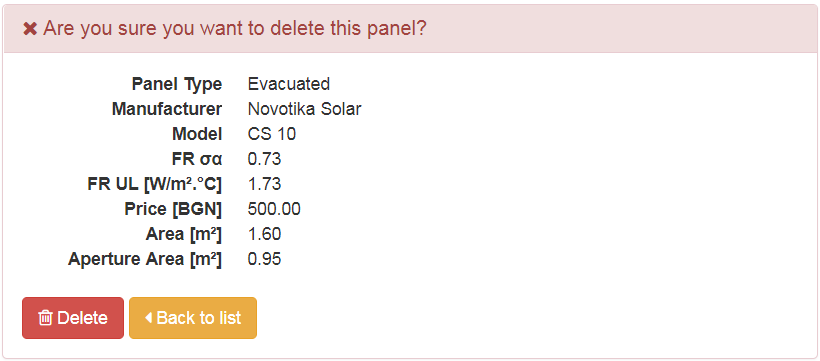Click the Evacuated panel type value
Image resolution: width=820 pixels, height=361 pixels.
point(289,84)
